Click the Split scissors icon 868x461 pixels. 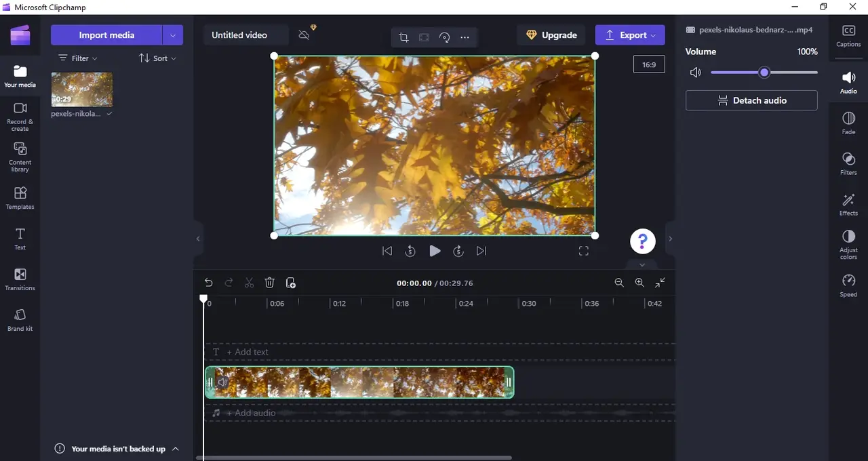(x=249, y=283)
